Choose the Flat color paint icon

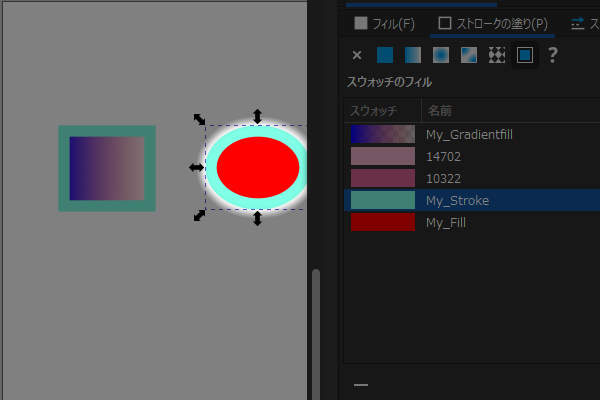tap(385, 55)
